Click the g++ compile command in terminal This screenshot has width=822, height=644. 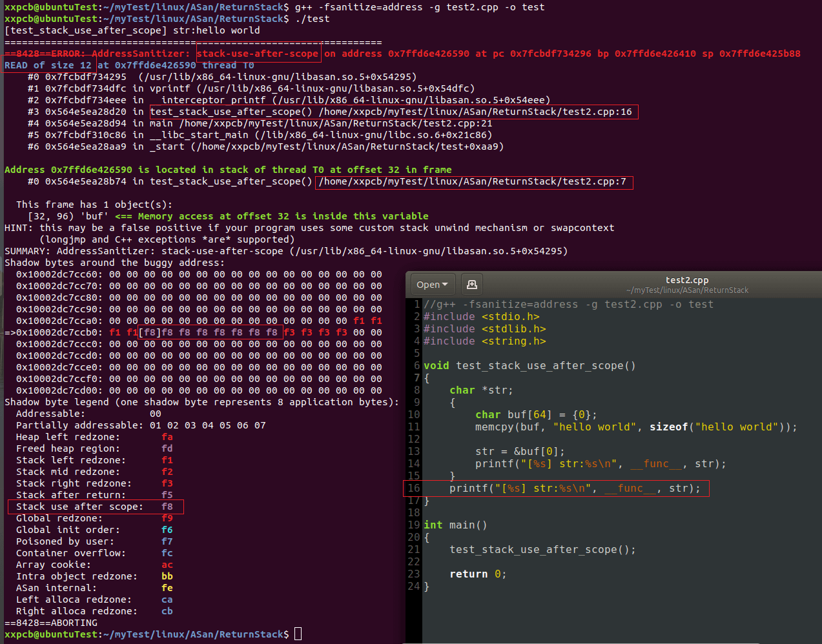420,7
